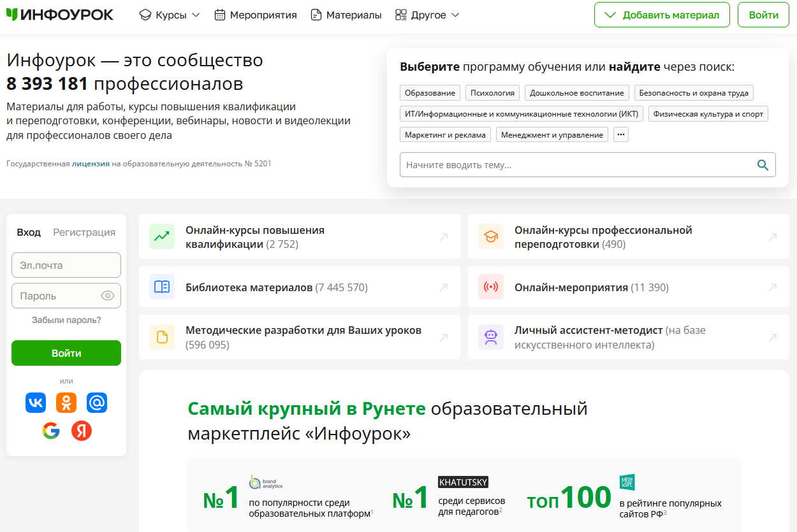797x532 pixels.
Task: Select the Образование topic filter
Action: click(x=429, y=92)
